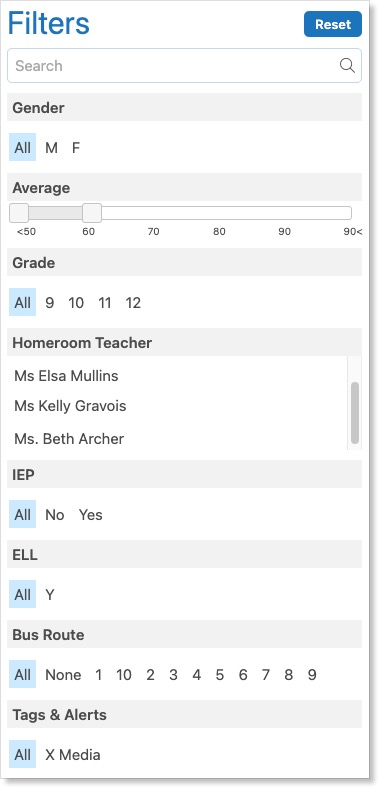Select Y under ELL filter
This screenshot has width=380, height=789.
pyautogui.click(x=50, y=595)
